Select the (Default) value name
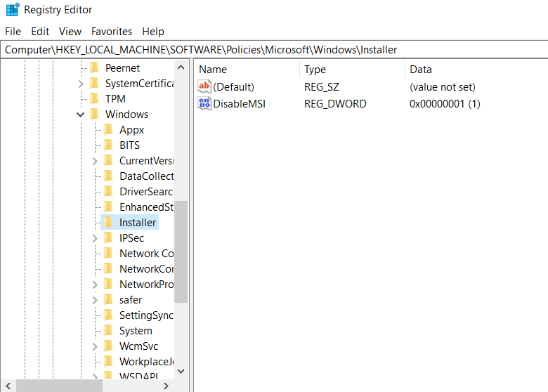Image resolution: width=548 pixels, height=392 pixels. 233,86
